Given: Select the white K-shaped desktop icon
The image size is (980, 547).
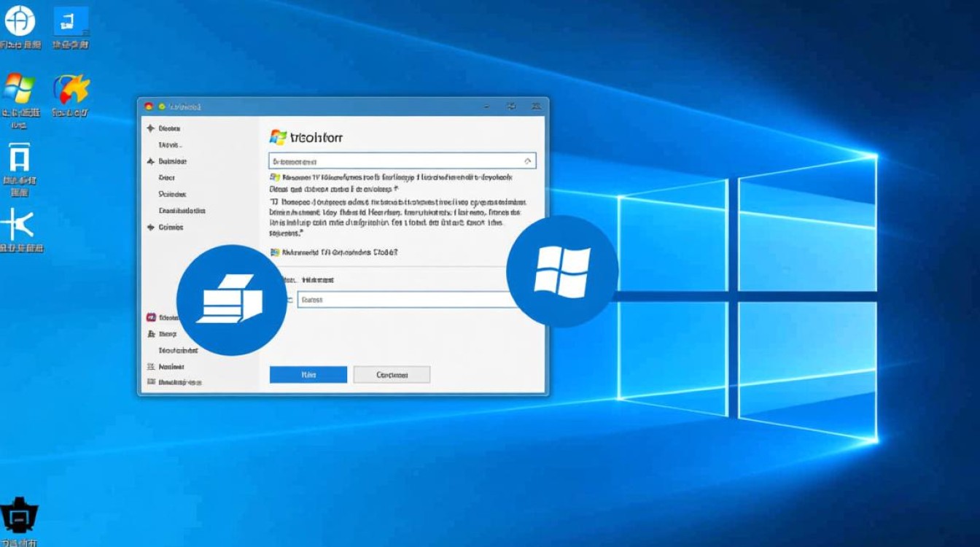Looking at the screenshot, I should click(x=18, y=225).
